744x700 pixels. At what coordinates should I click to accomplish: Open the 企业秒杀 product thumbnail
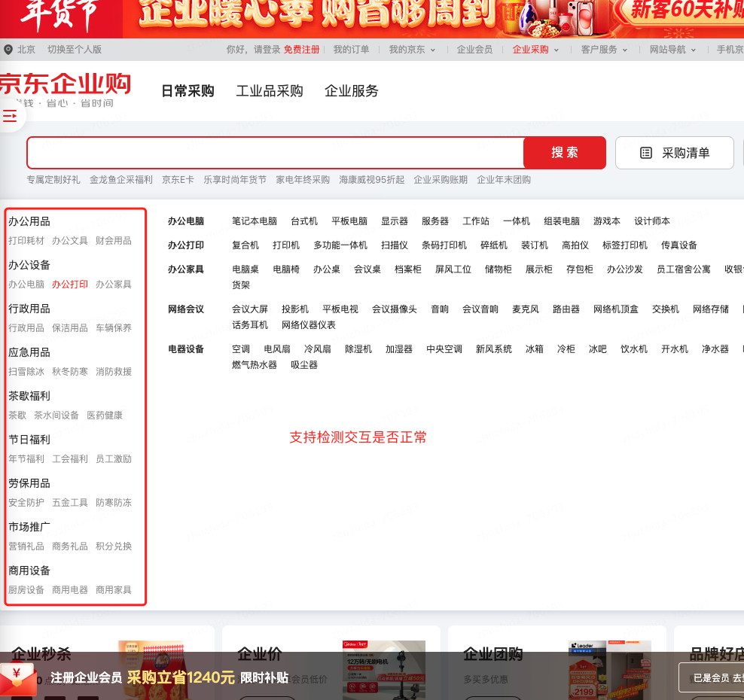151,670
